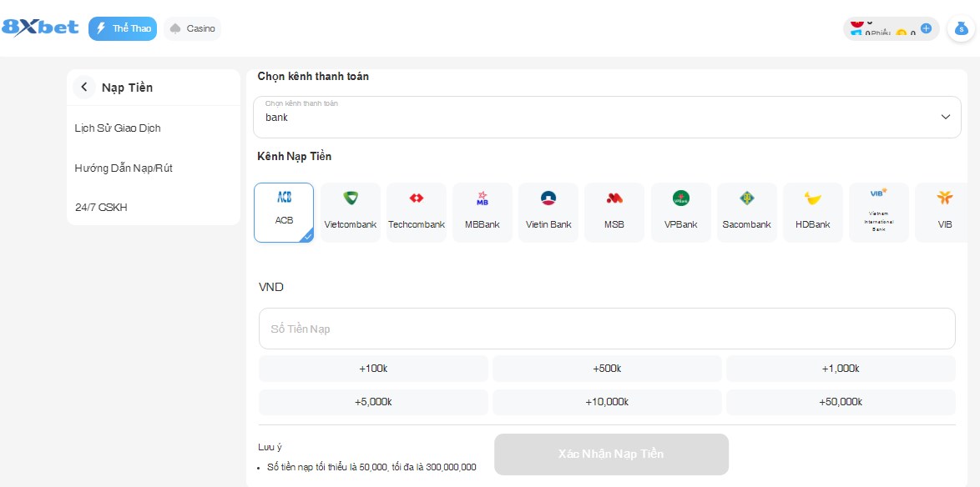This screenshot has height=487, width=980.
Task: Go back using the Nạp Tiền arrow
Action: coord(84,88)
